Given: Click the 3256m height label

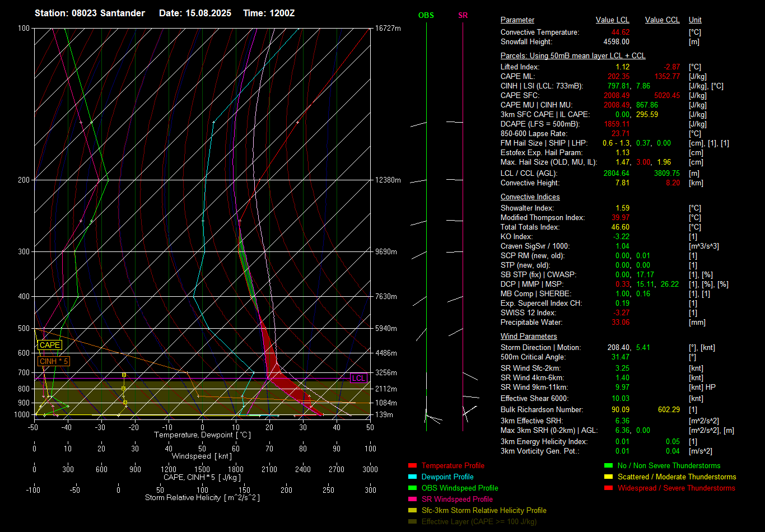Looking at the screenshot, I should click(x=386, y=373).
